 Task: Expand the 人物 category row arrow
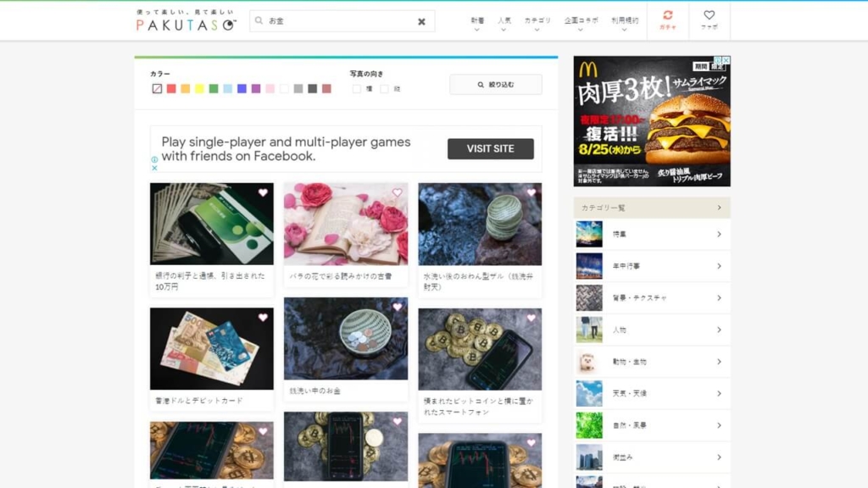coord(719,330)
